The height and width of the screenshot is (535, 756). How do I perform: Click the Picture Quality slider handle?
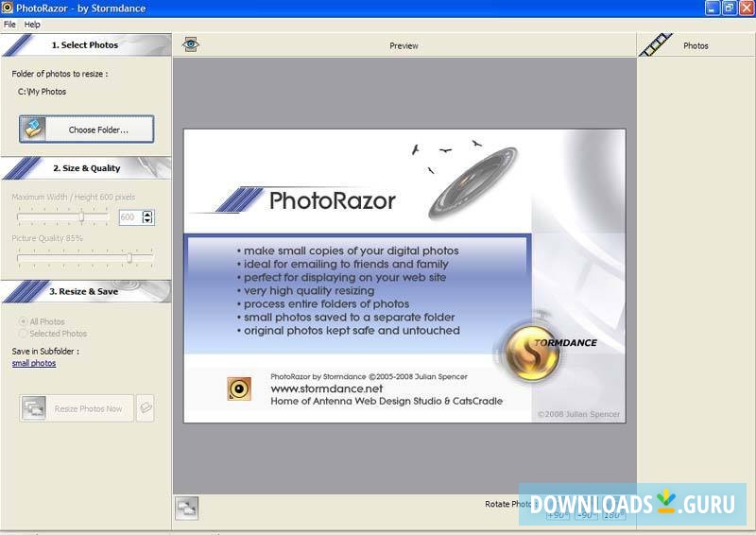pos(129,258)
